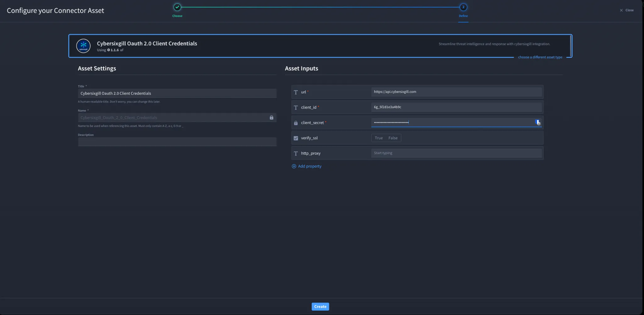Click the version 1.1.6 text

(114, 50)
